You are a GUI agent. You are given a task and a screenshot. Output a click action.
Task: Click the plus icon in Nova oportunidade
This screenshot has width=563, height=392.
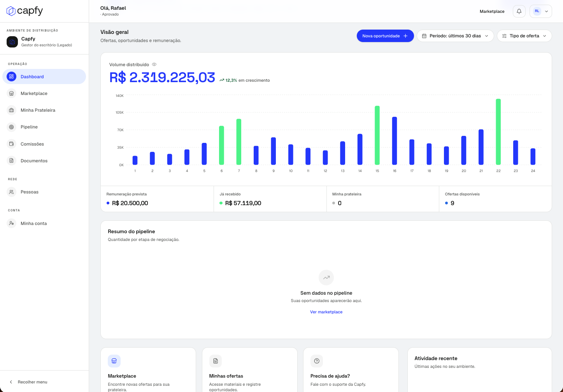(405, 36)
